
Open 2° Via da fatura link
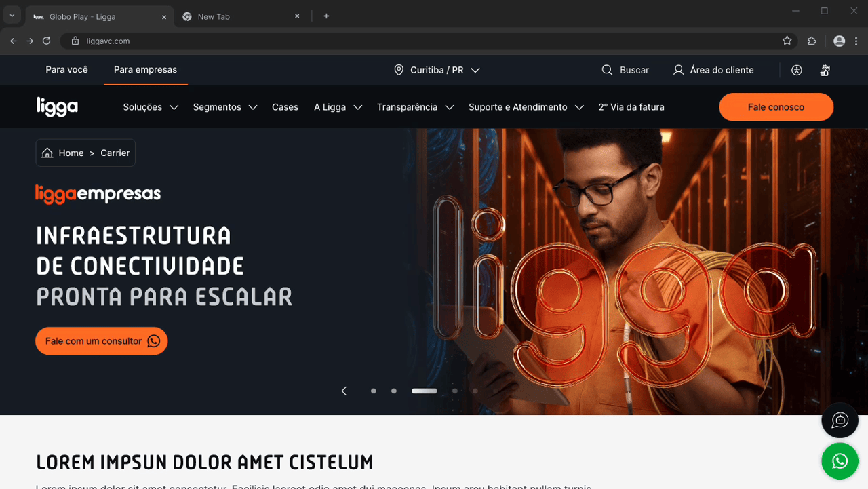pos(631,107)
